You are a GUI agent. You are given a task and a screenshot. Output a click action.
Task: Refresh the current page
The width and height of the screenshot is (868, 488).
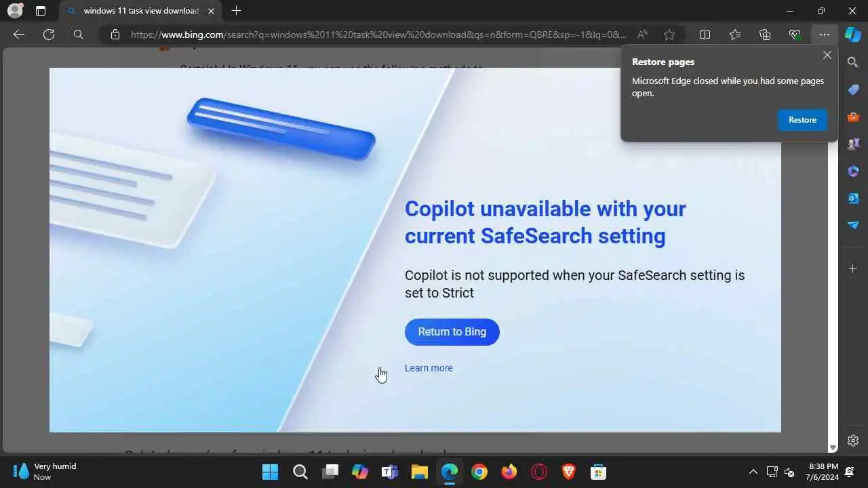click(49, 35)
